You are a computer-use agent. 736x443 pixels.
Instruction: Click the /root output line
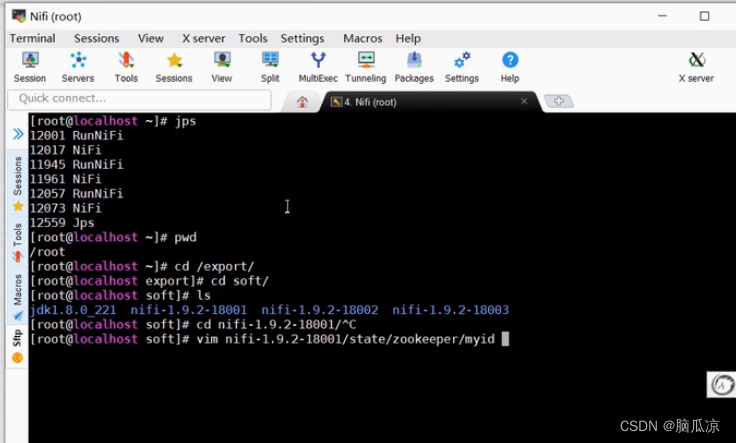[x=47, y=252]
